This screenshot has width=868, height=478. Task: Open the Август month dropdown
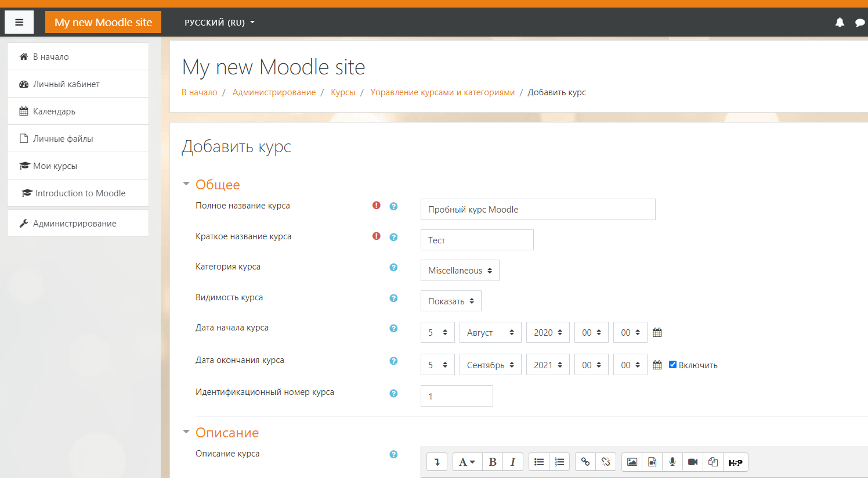coord(490,332)
